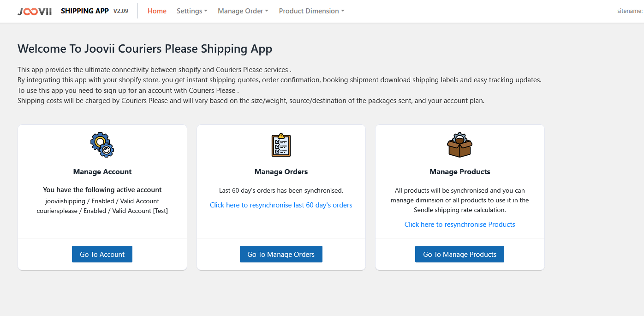Image resolution: width=644 pixels, height=316 pixels.
Task: Click 'All products will be synchronised' text
Action: tap(460, 200)
